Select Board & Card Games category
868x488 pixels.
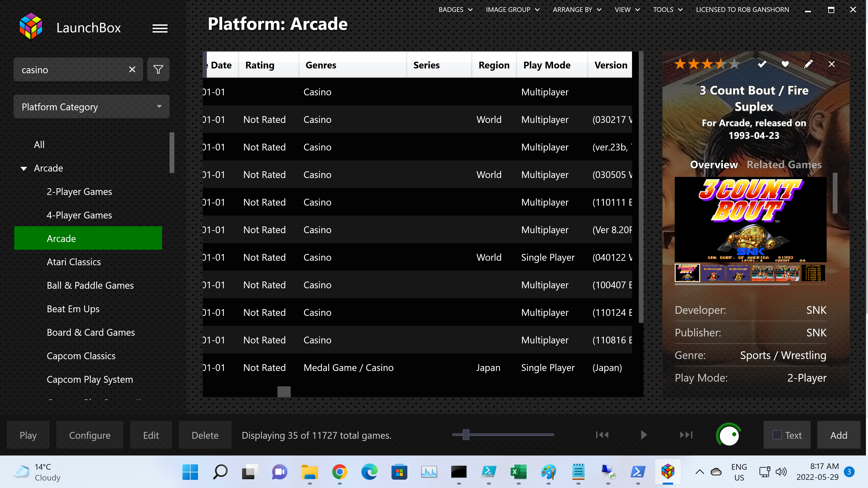coord(91,332)
